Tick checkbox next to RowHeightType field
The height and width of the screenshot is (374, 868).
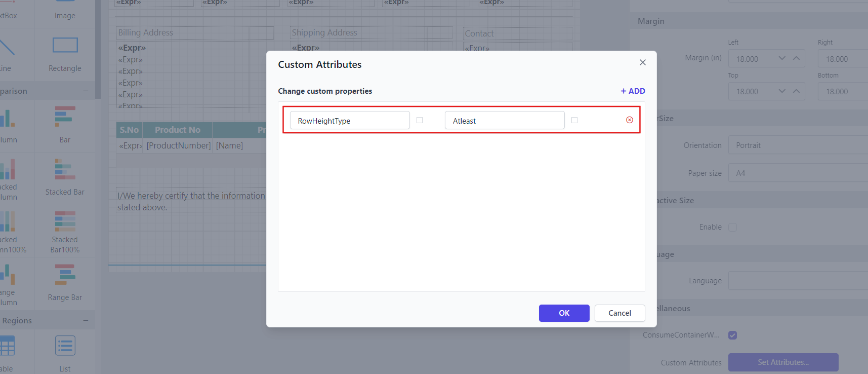[420, 120]
